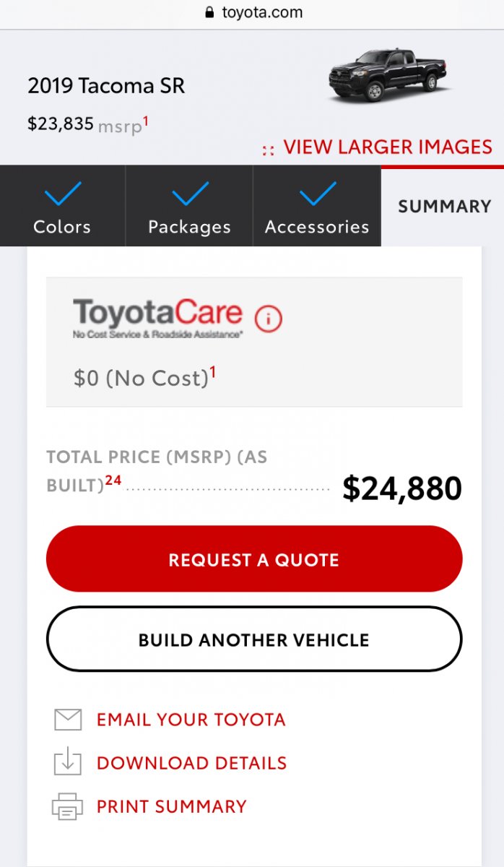
Task: Open the Colors tab
Action: [63, 206]
